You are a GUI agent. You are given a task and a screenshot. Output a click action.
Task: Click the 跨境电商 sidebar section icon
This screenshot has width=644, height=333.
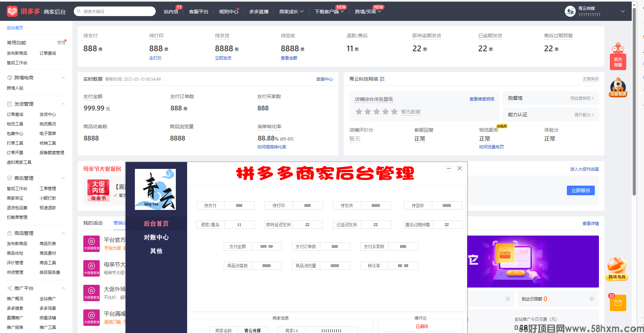(x=10, y=78)
